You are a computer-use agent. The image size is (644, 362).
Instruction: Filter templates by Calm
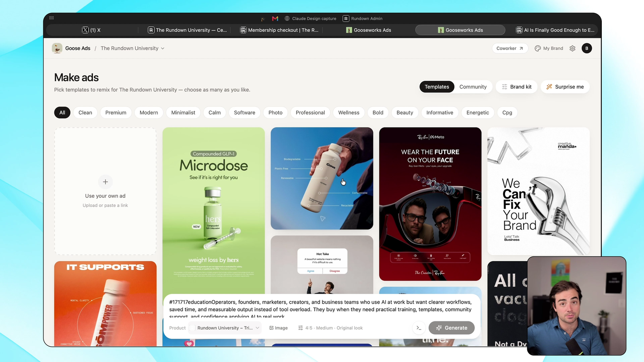[215, 113]
